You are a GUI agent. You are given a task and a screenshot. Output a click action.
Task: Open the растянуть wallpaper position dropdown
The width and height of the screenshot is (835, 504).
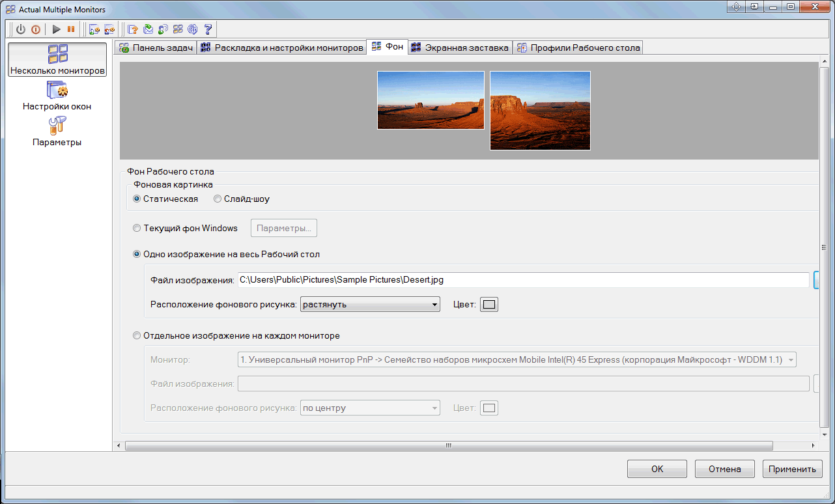point(370,304)
